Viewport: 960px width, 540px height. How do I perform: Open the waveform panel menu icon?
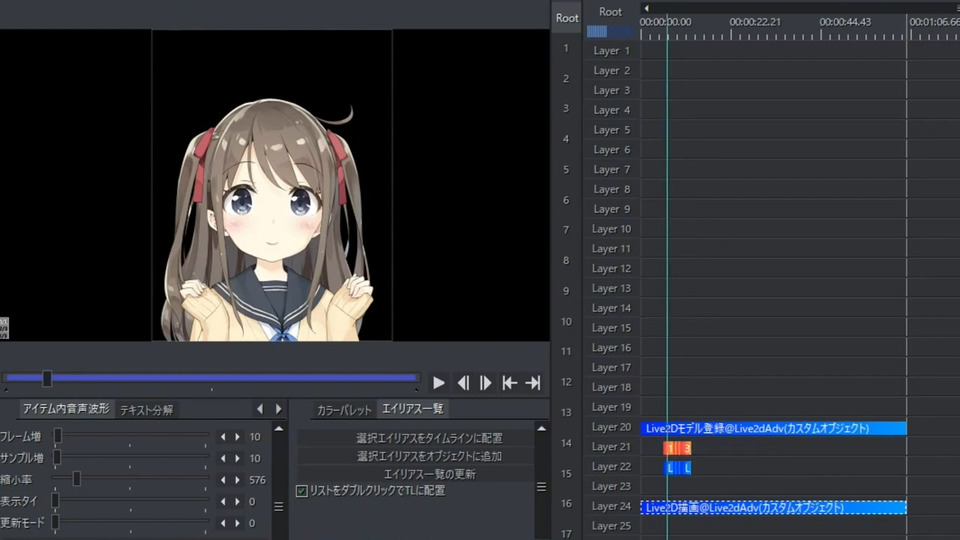279,506
